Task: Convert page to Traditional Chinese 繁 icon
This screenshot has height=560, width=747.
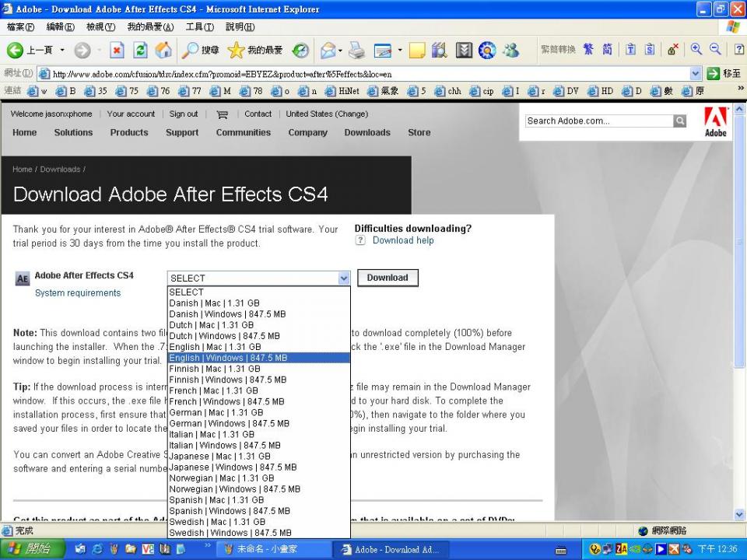Action: click(588, 49)
